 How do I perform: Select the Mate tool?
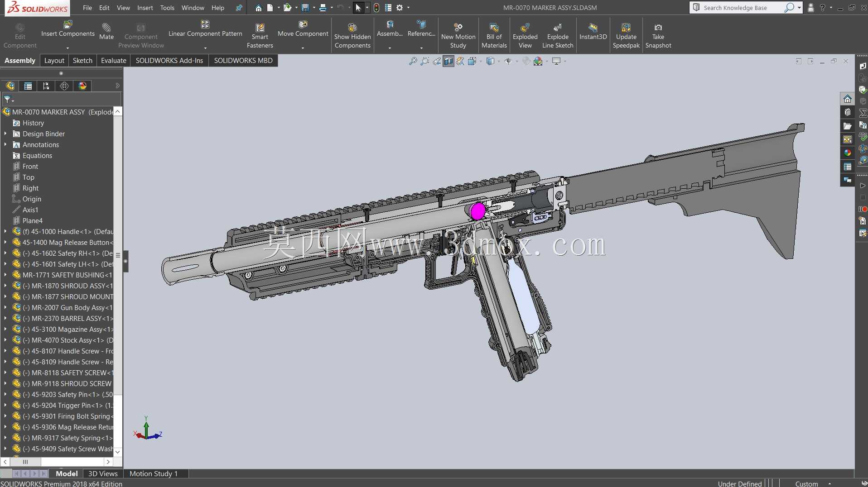(106, 32)
